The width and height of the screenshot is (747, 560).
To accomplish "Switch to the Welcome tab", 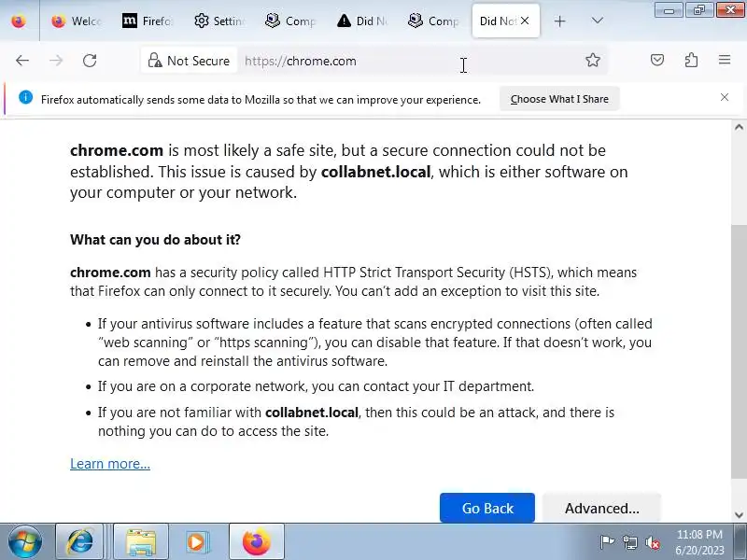I will pos(77,21).
